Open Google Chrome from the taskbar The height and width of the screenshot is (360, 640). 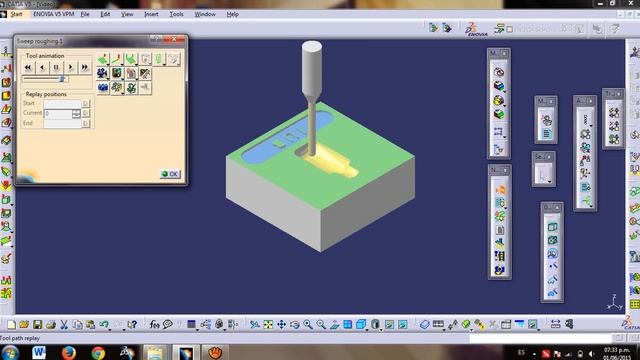(x=98, y=352)
